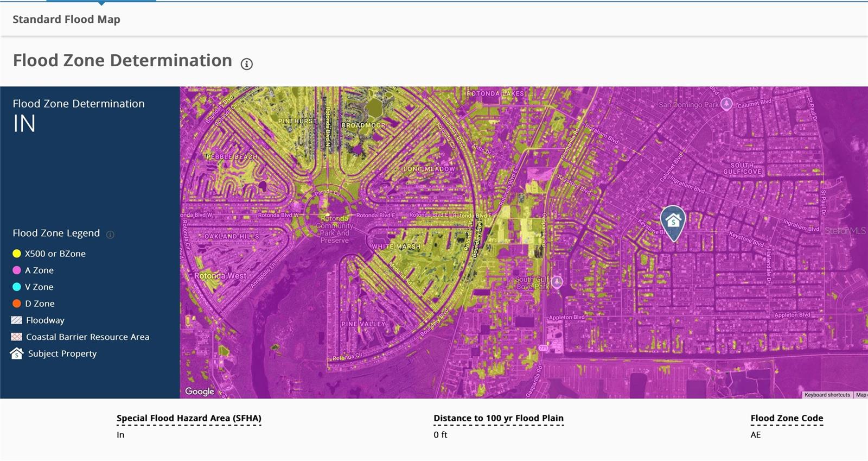Click the Map data link at map corner
This screenshot has width=868, height=461.
point(861,395)
